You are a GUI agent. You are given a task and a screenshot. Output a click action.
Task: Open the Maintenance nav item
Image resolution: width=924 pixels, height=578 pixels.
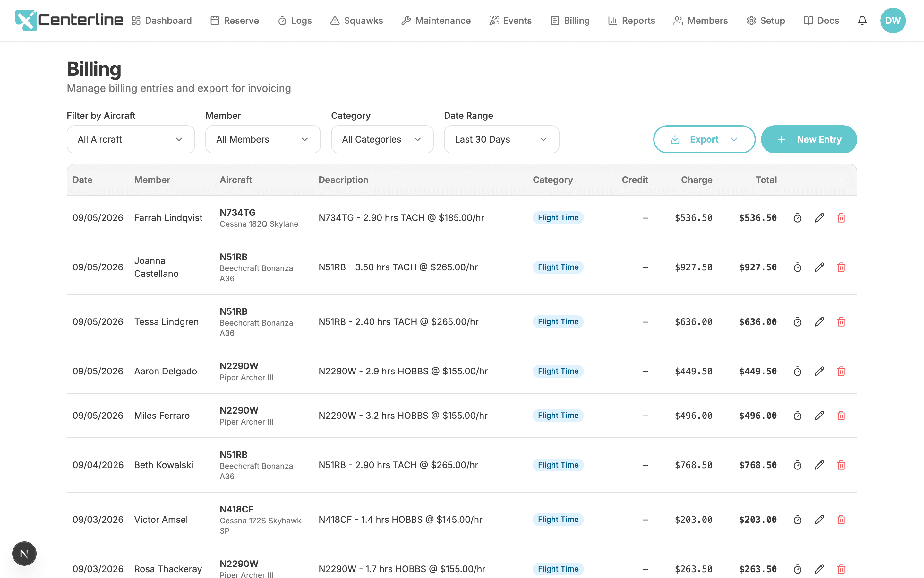(436, 21)
